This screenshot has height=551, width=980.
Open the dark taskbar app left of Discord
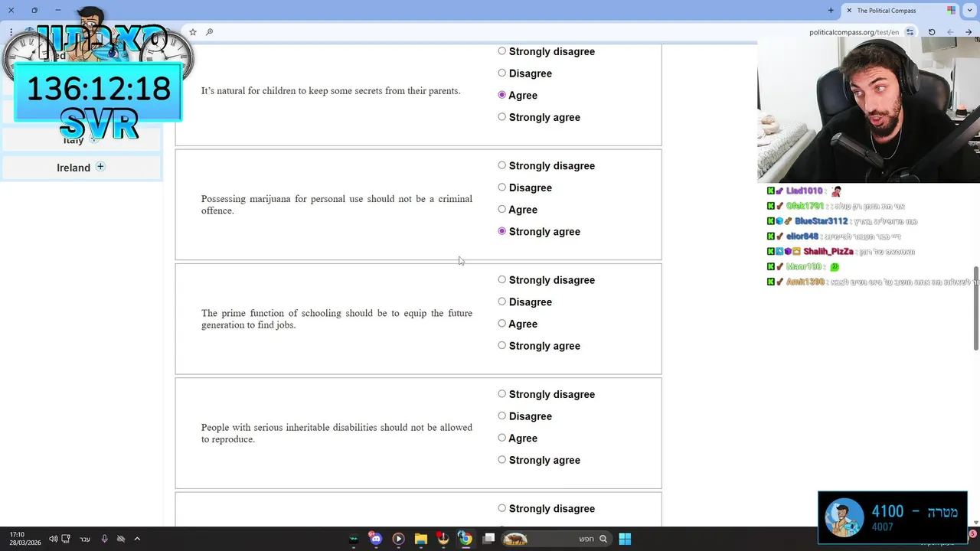[x=353, y=539]
